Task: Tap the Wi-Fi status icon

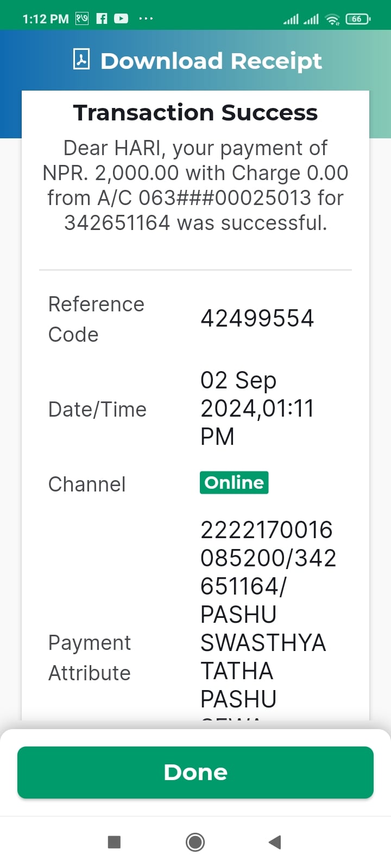Action: coord(332,20)
